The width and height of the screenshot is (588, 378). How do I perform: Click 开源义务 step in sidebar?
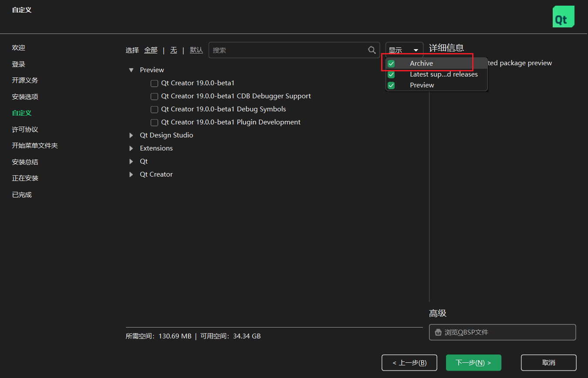click(25, 80)
